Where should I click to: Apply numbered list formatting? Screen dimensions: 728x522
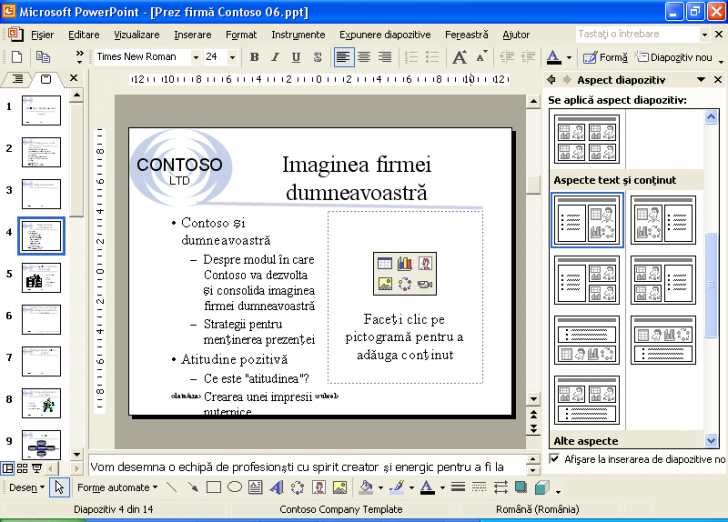411,57
